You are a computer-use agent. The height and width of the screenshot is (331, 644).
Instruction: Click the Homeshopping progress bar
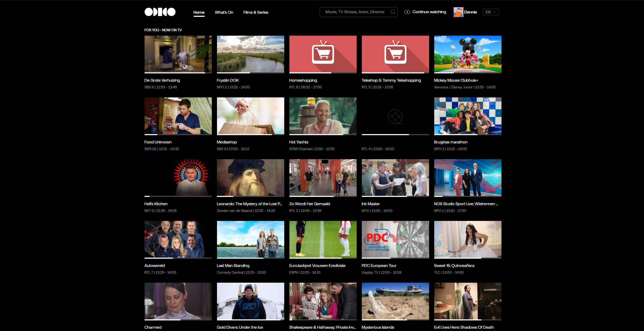(323, 73)
